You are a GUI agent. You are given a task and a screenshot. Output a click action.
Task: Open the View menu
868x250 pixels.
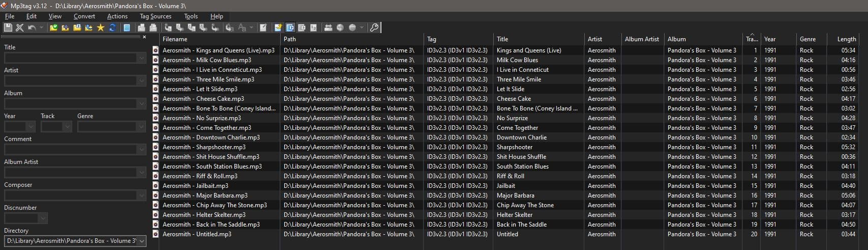[x=55, y=16]
